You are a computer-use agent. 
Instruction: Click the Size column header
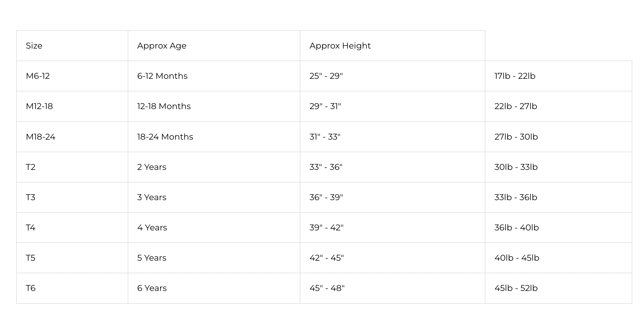tap(34, 46)
